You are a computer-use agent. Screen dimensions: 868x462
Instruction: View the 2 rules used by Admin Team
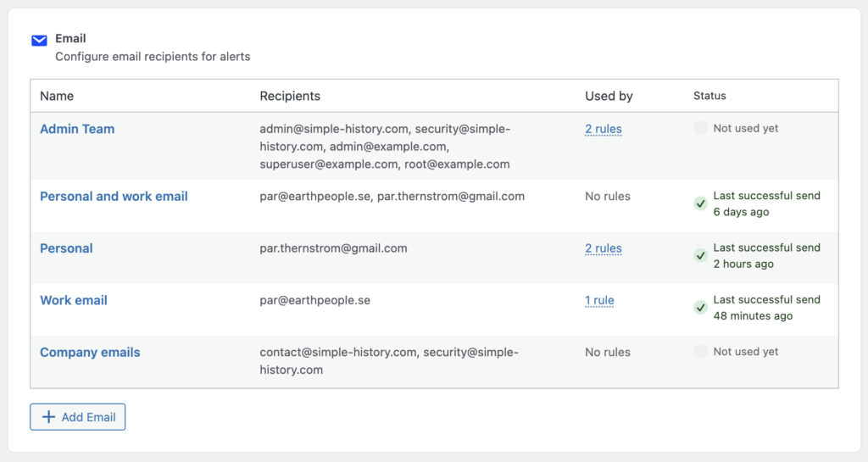coord(603,129)
